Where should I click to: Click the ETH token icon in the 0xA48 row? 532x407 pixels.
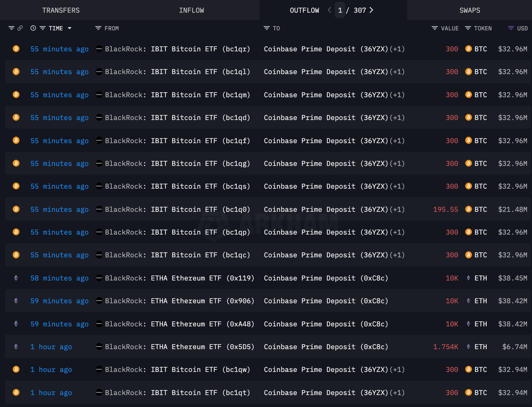tap(469, 324)
